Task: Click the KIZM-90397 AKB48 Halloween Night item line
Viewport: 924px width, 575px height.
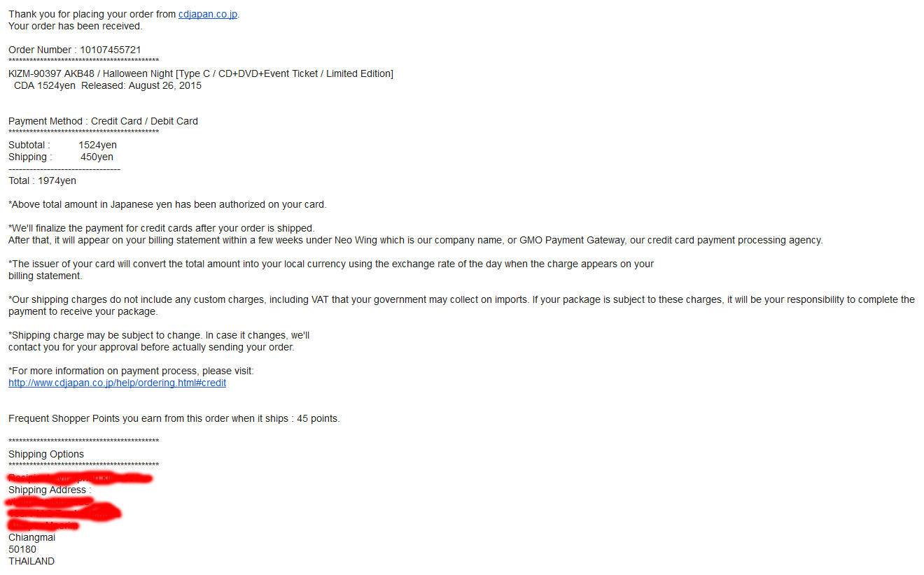Action: click(201, 73)
